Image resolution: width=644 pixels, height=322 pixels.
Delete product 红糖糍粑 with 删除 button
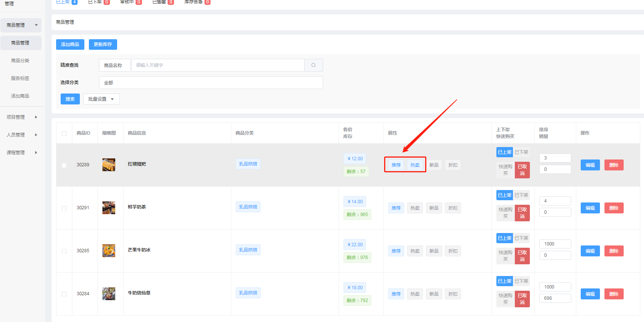coord(614,165)
